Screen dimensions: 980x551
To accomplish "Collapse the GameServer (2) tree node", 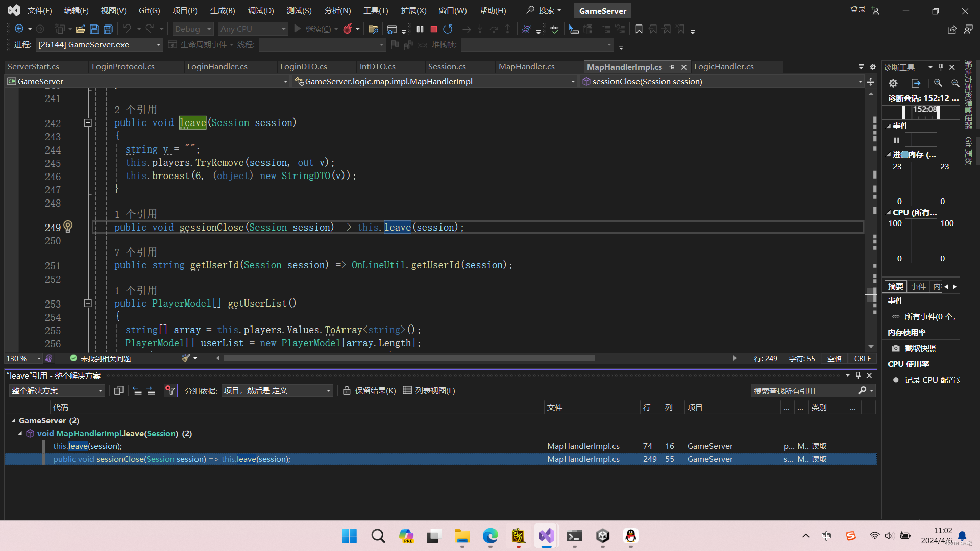I will point(13,421).
